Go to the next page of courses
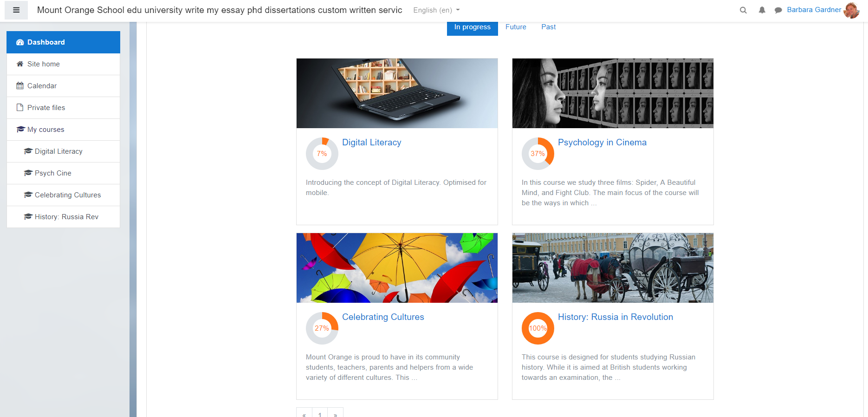 [x=335, y=414]
